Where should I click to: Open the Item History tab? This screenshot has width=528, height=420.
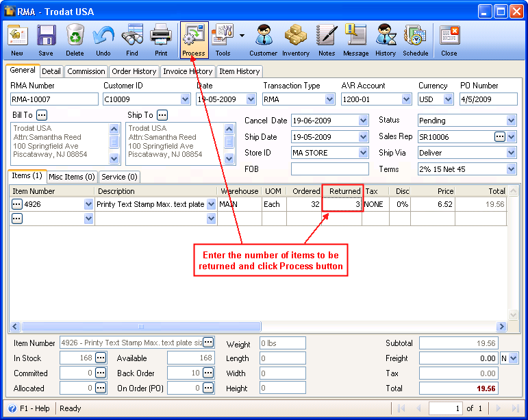tap(240, 71)
